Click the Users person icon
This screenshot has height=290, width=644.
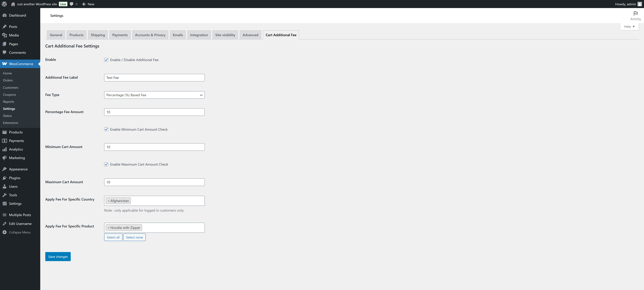pyautogui.click(x=5, y=186)
